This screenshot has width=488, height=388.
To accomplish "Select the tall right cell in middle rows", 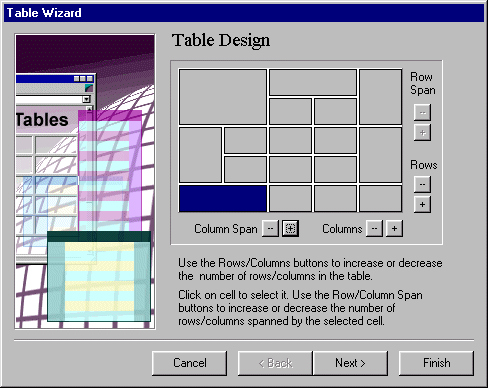I will pos(380,155).
